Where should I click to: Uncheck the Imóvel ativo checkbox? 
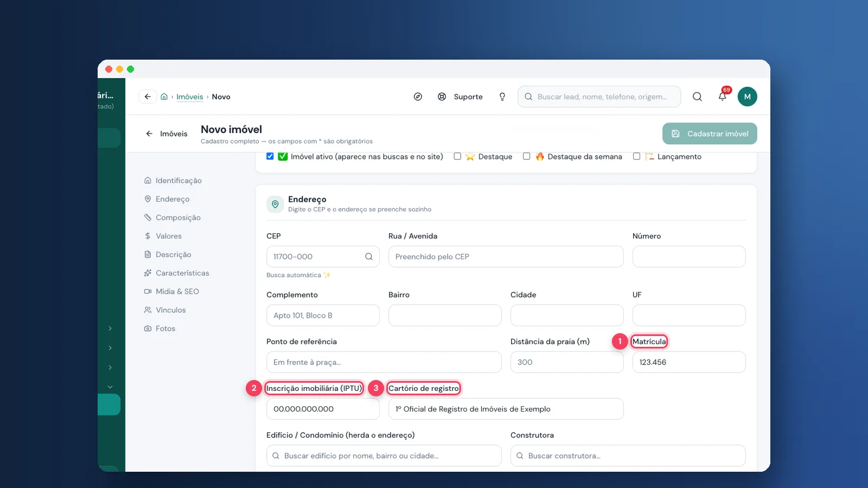[270, 156]
